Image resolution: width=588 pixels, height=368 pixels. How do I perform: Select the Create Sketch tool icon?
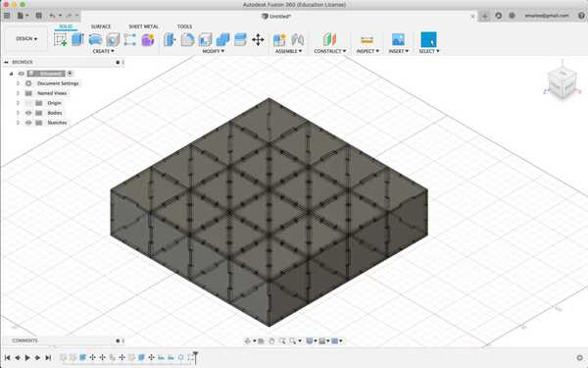[x=61, y=40]
